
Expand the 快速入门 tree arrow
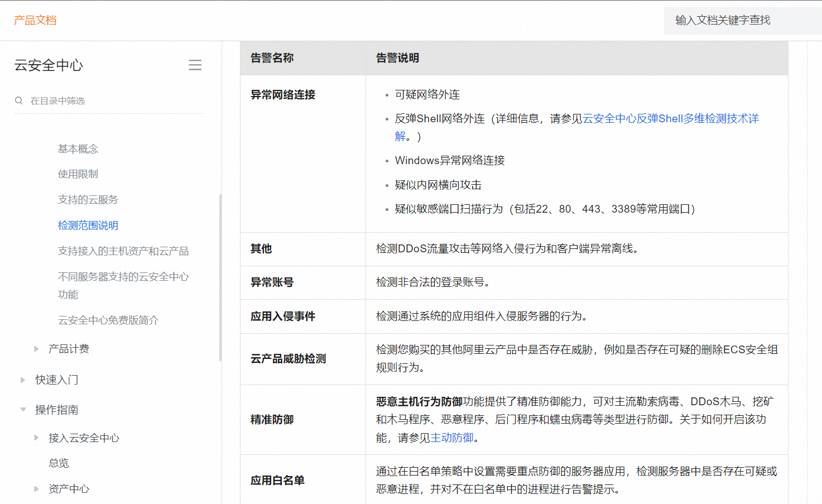(x=23, y=380)
